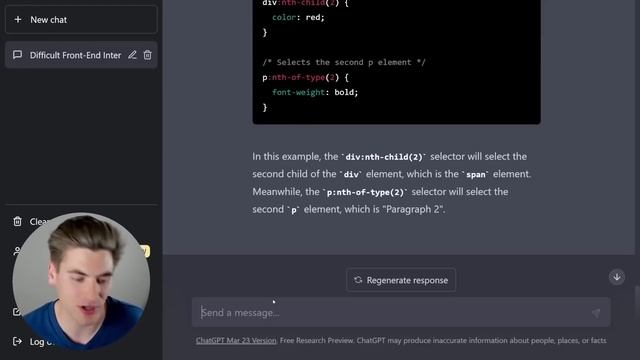Viewport: 640px width, 360px height.
Task: Rename chat using the pencil edit icon
Action: point(132,55)
